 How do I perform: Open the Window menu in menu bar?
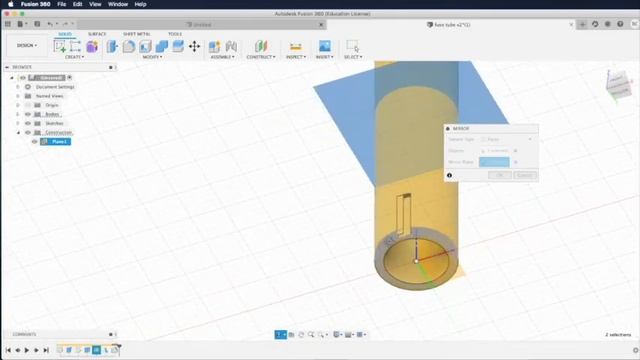pos(118,4)
